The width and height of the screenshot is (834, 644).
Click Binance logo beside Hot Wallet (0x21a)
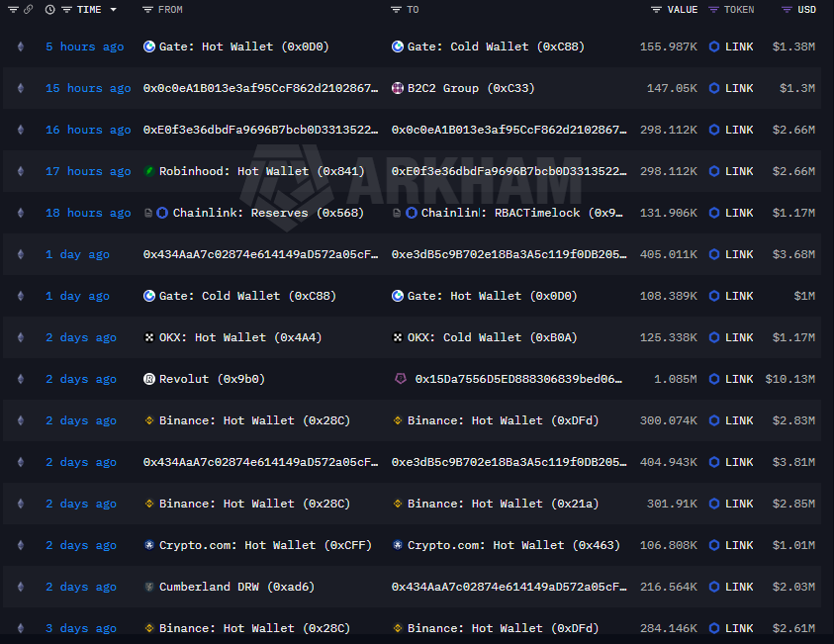398,504
